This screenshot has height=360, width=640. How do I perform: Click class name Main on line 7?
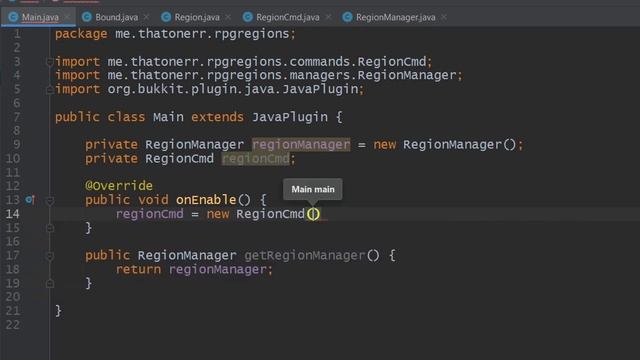[168, 117]
